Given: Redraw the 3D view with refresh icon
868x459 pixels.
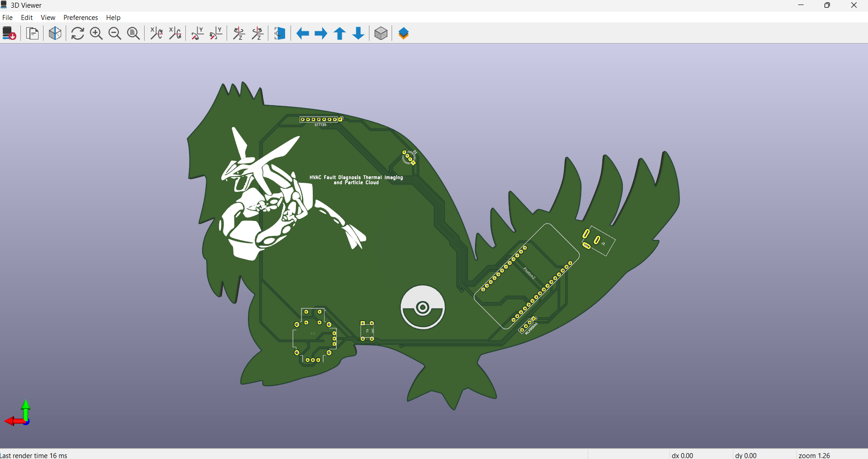Looking at the screenshot, I should coord(78,34).
